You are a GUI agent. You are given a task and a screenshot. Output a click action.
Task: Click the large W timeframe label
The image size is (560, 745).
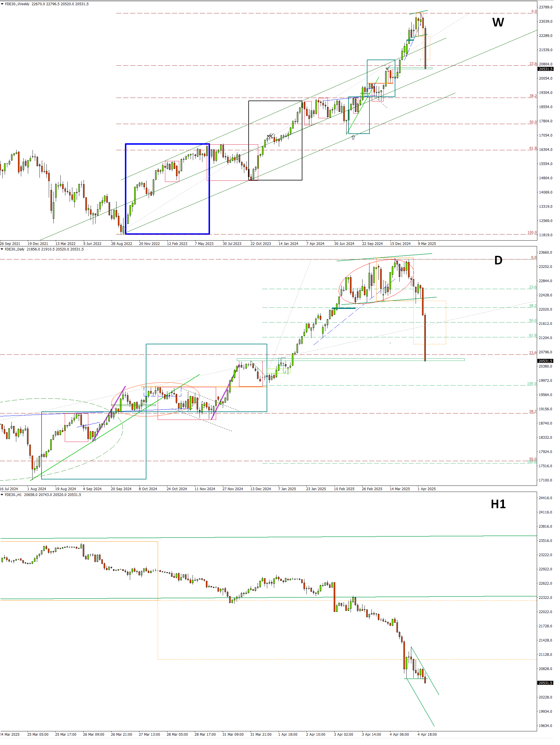(x=498, y=23)
